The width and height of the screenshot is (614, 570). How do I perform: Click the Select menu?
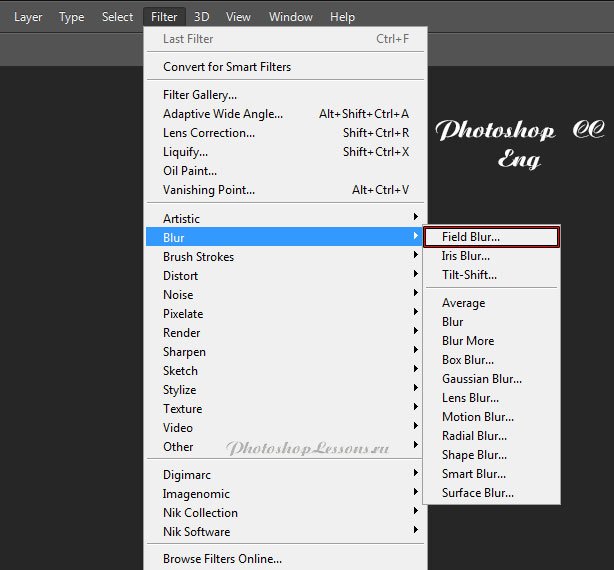pos(117,17)
